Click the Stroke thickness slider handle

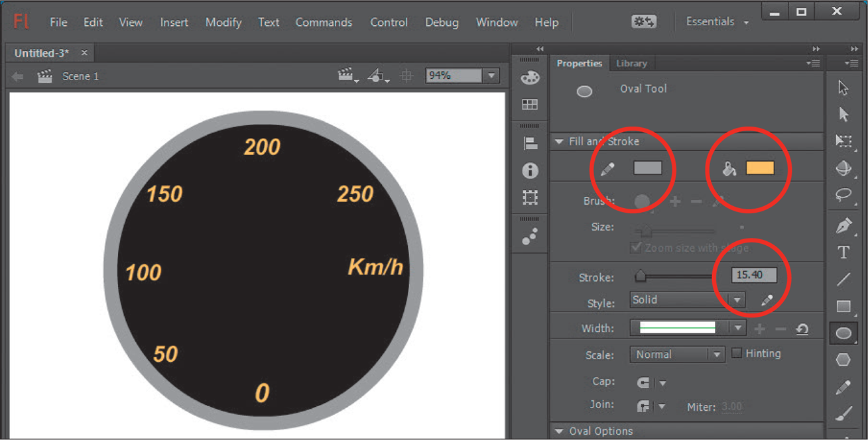(x=641, y=275)
